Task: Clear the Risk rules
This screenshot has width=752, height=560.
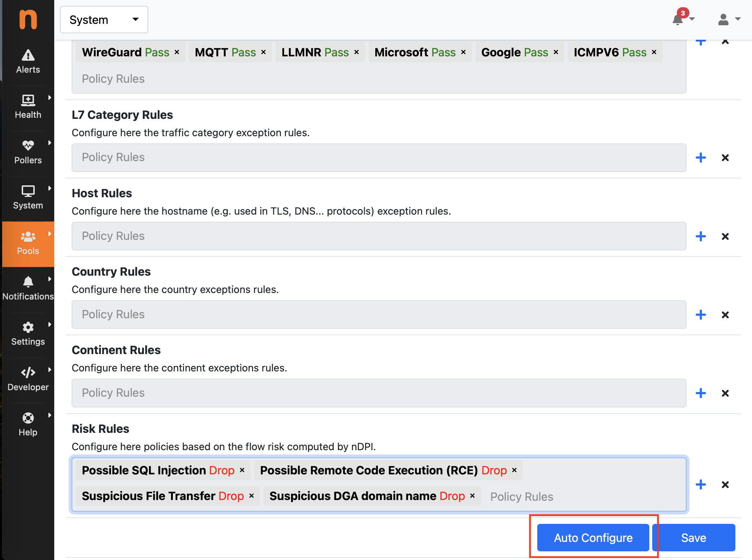Action: [x=725, y=484]
